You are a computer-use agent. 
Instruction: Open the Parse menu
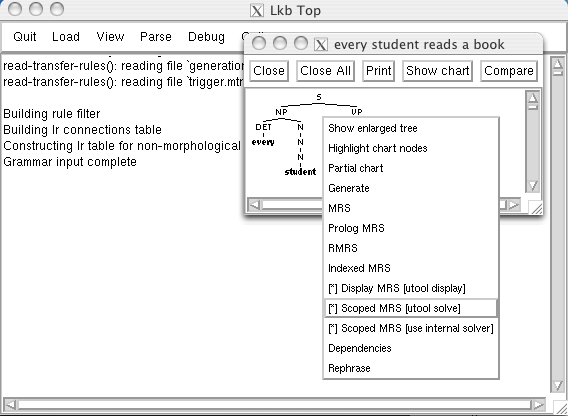pyautogui.click(x=156, y=37)
